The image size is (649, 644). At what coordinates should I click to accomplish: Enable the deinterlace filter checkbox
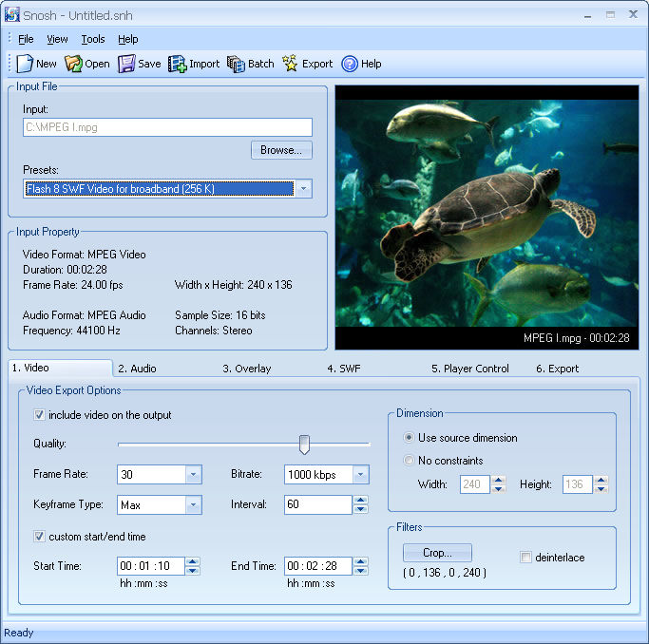pos(526,558)
